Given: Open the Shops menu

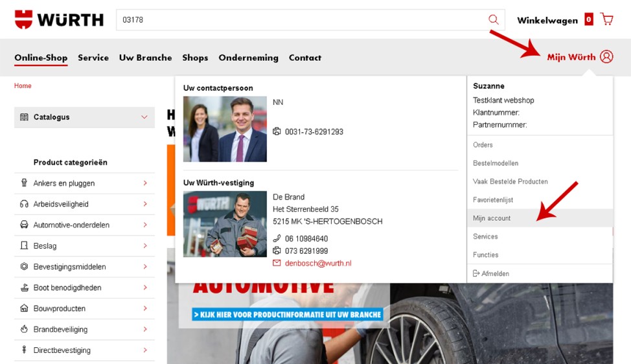Looking at the screenshot, I should click(195, 58).
